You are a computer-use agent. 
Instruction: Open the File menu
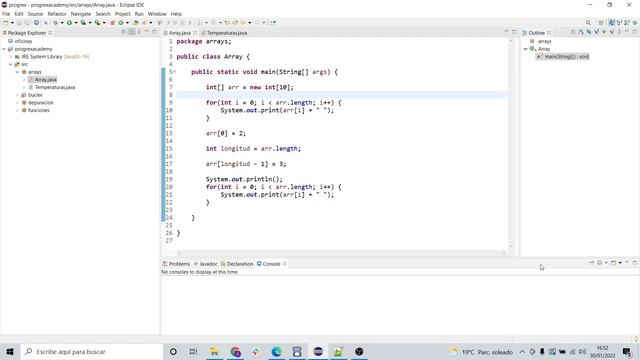coord(6,14)
